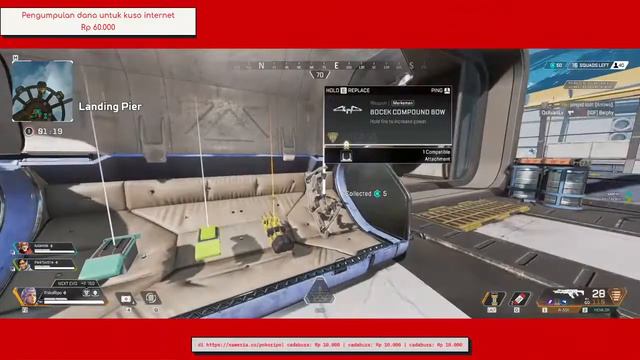The height and width of the screenshot is (360, 640).
Task: Click the green loot item in the bin
Action: click(x=208, y=244)
